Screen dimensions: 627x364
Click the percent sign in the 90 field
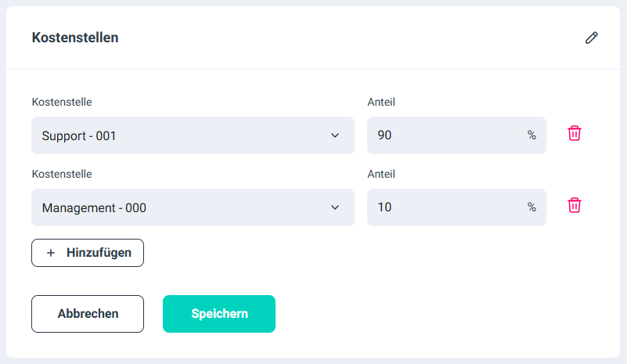click(532, 135)
